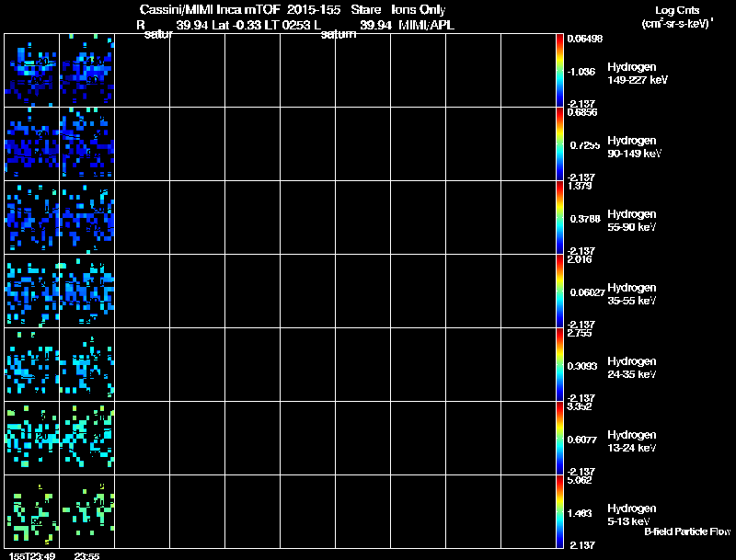This screenshot has height=560, width=736.
Task: Click the 'Ions Only' text in the title
Action: click(419, 10)
